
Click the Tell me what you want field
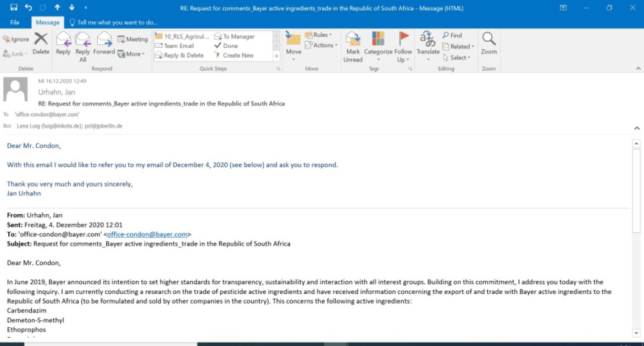pyautogui.click(x=113, y=23)
